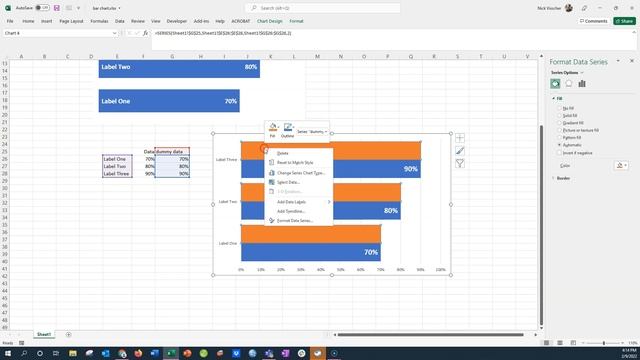This screenshot has height=360, width=640.
Task: Open the Chart Design ribbon tab
Action: [x=269, y=21]
